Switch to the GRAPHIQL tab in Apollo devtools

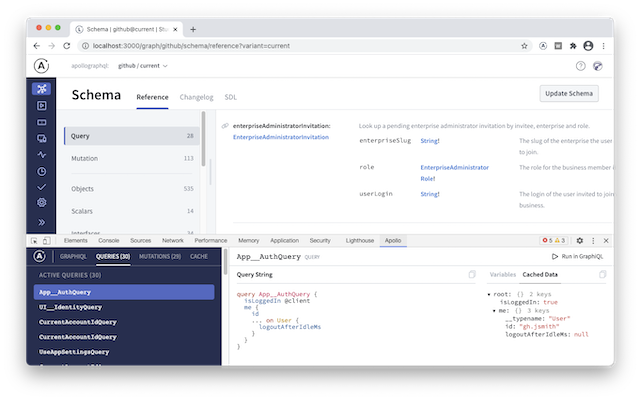73,256
